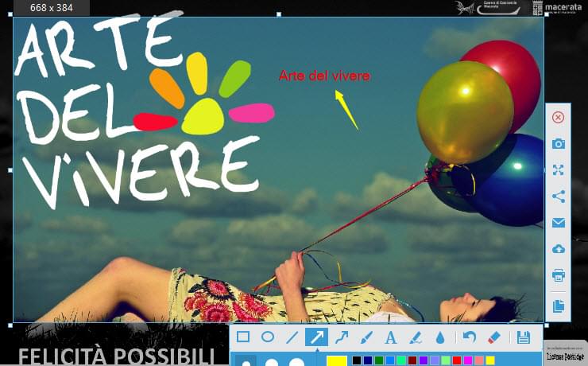Click the top-center selection resize handle

point(279,14)
